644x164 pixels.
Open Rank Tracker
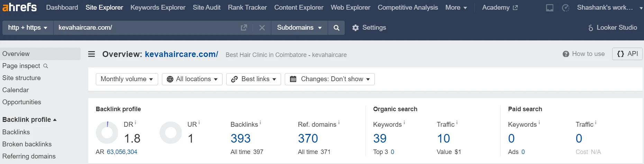click(x=247, y=7)
